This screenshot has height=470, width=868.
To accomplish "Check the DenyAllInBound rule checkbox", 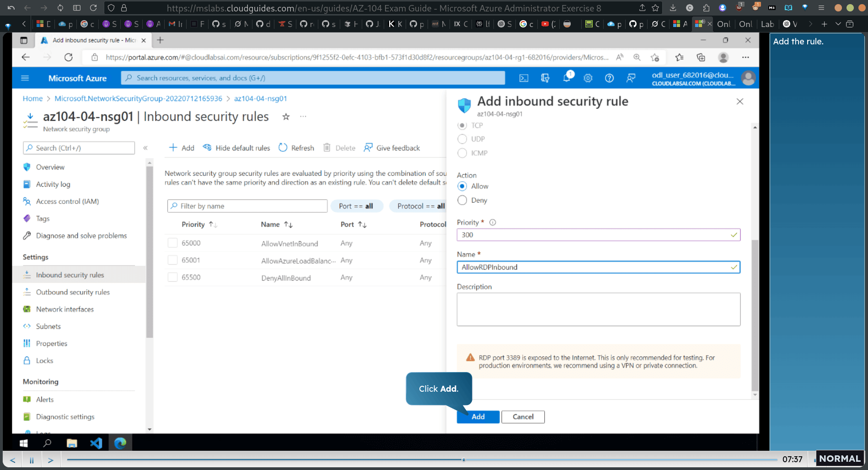I will [172, 277].
